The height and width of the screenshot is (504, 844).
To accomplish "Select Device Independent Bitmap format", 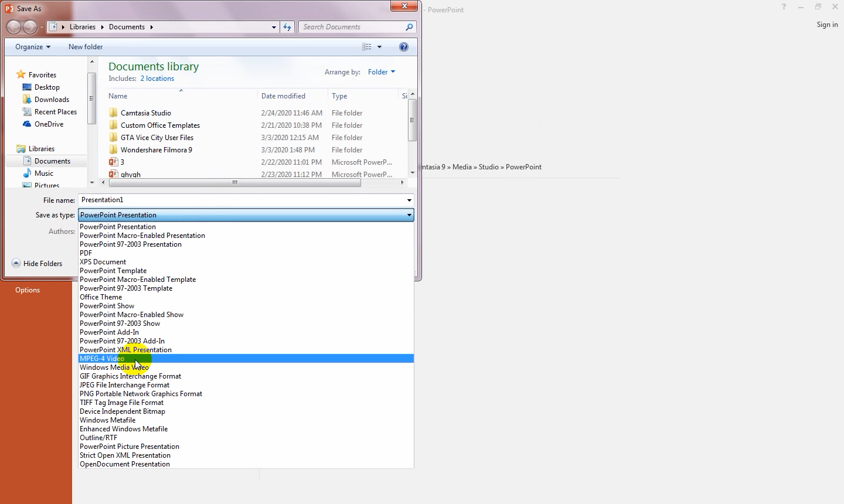I will point(246,411).
